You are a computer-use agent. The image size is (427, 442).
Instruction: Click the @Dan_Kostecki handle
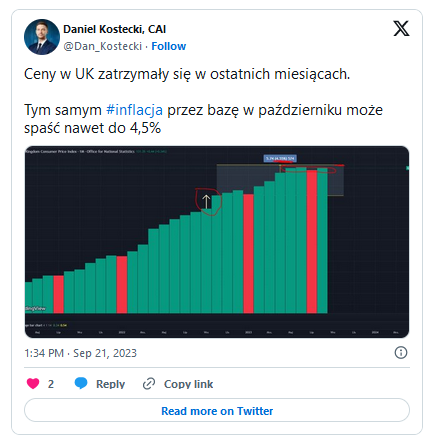tap(103, 46)
